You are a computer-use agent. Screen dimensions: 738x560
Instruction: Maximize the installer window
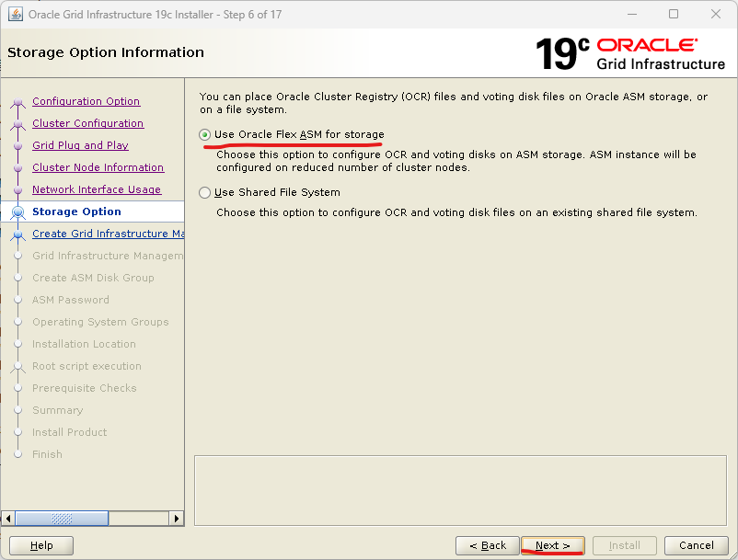(x=674, y=14)
